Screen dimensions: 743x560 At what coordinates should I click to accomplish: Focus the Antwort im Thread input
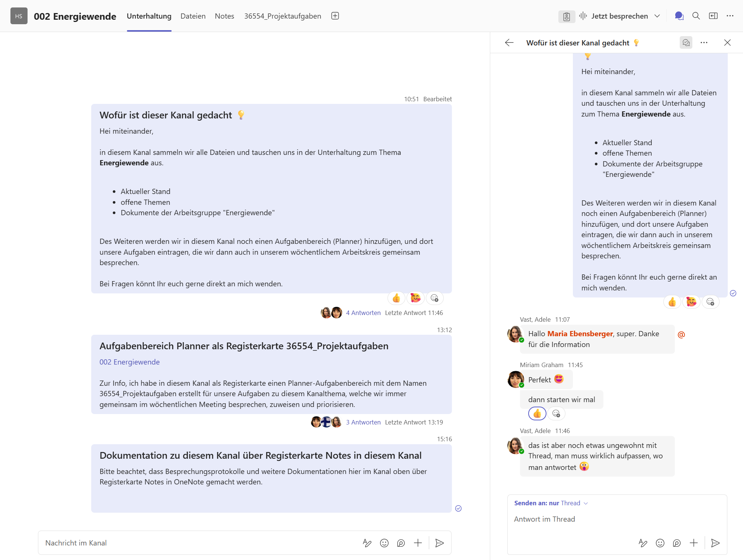(x=617, y=519)
